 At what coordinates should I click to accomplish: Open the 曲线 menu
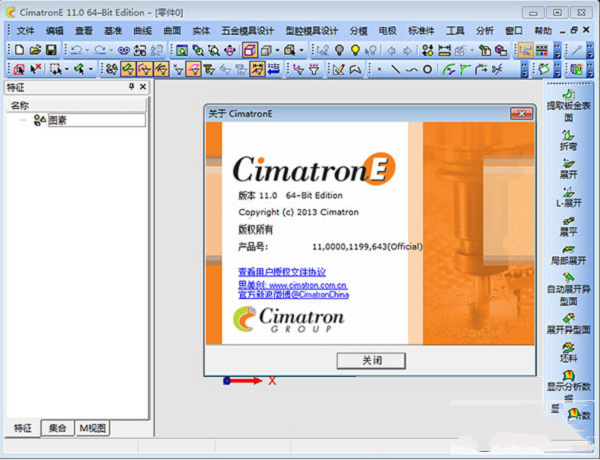point(142,31)
